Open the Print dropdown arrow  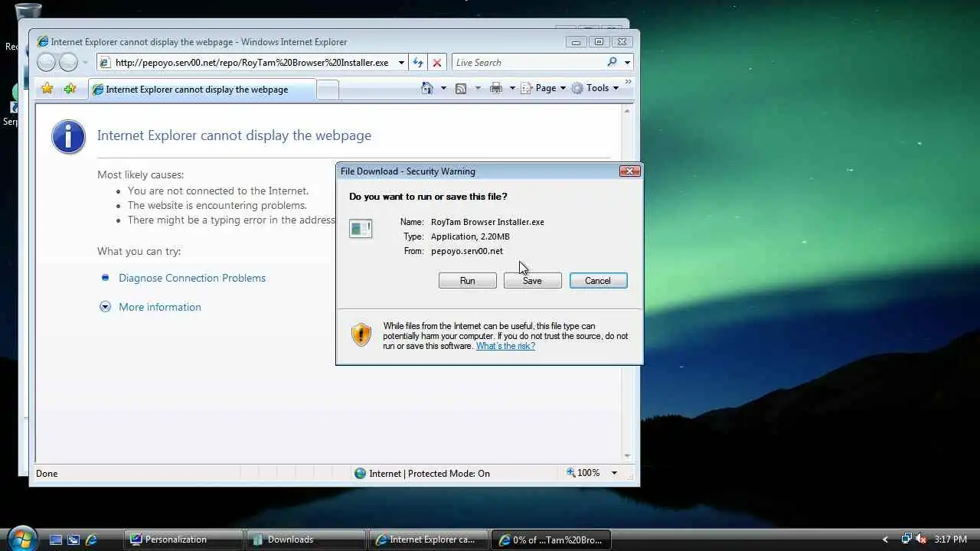pyautogui.click(x=512, y=88)
